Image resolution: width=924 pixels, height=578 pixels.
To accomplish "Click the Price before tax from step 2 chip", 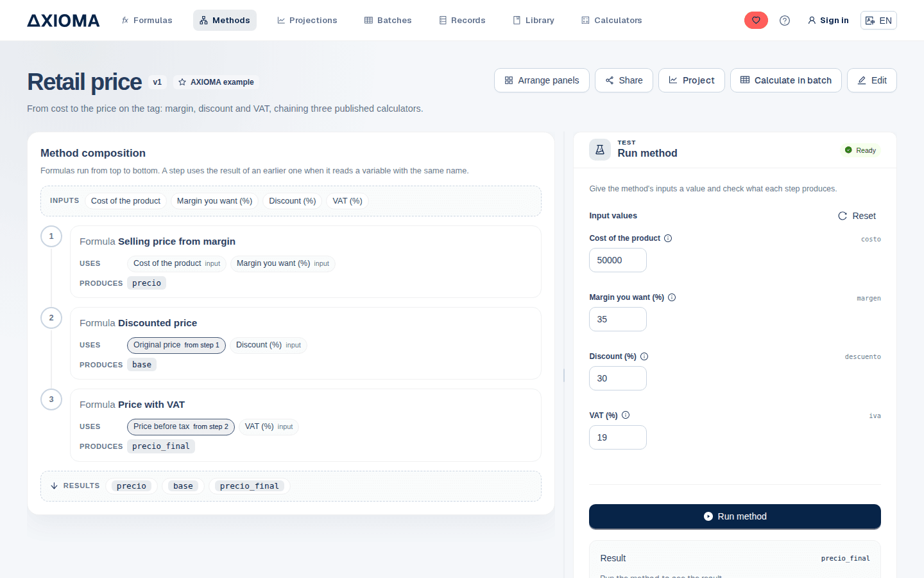I will [x=181, y=427].
